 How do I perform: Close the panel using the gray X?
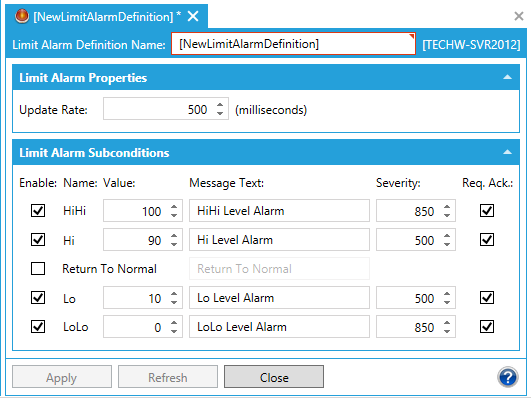(x=518, y=16)
